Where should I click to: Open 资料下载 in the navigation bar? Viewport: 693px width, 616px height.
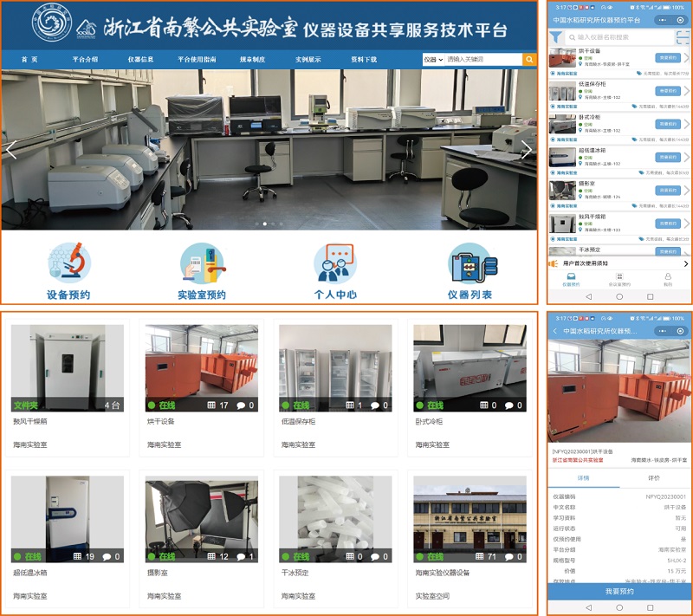pos(364,59)
